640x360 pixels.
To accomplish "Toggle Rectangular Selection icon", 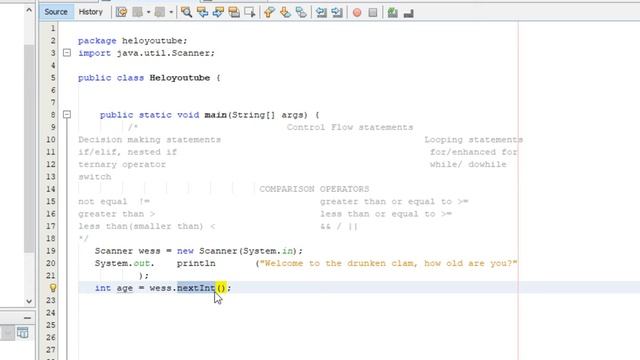I will tap(249, 13).
